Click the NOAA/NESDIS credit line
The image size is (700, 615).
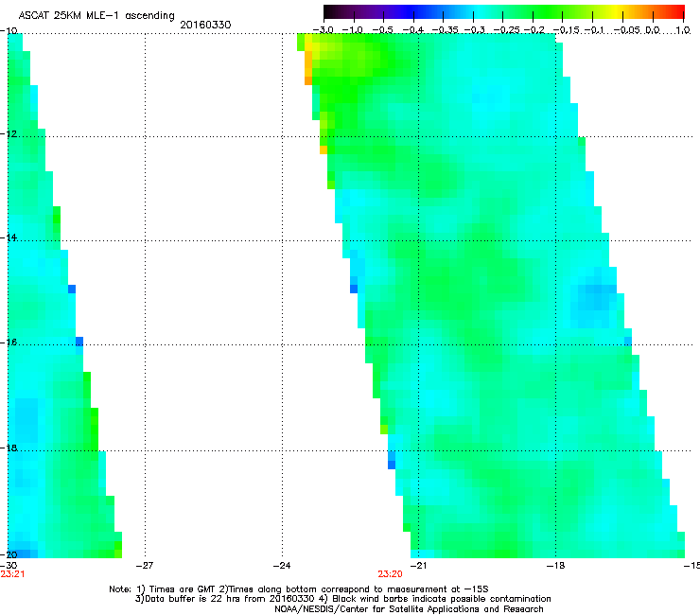[x=409, y=609]
